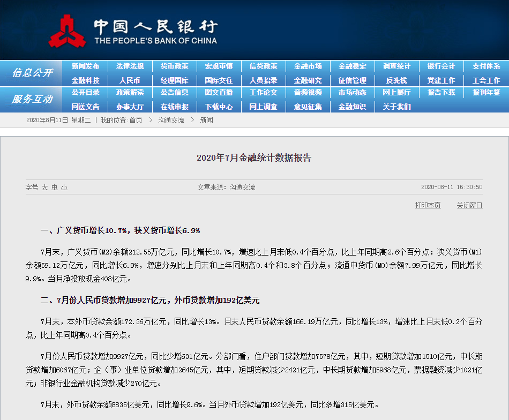Open 公告信息 under service menu
Viewport: 509px width, 420px height.
(174, 93)
